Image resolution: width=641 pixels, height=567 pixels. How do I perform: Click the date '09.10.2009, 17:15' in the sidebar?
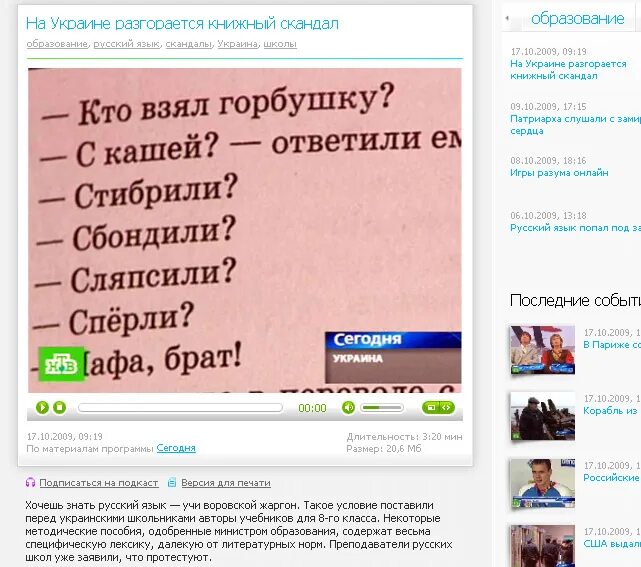tap(548, 107)
